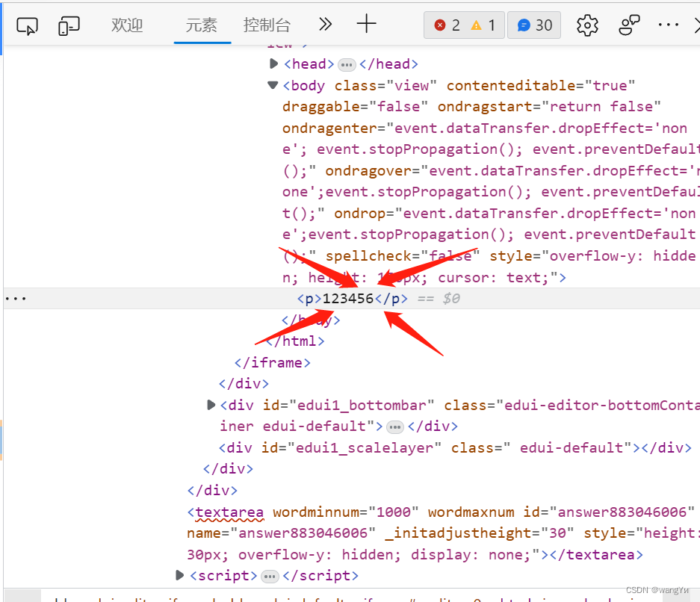Show more tabs chevron

pyautogui.click(x=326, y=24)
